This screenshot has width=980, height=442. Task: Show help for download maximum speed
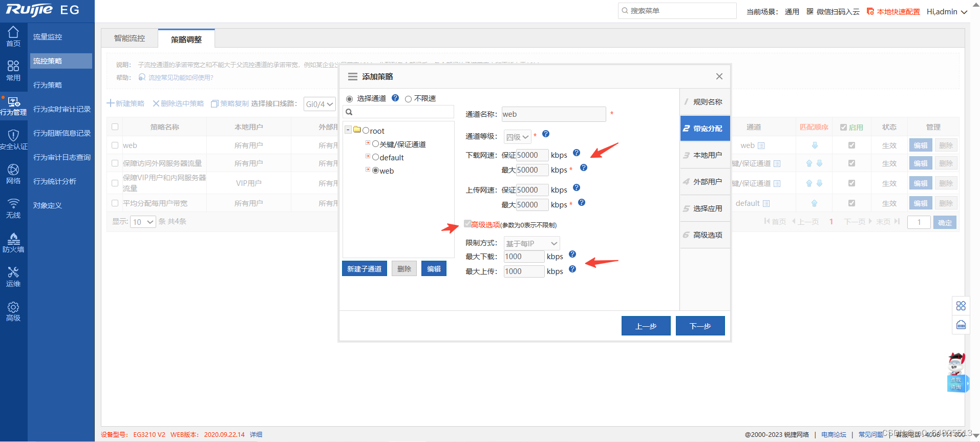click(584, 167)
